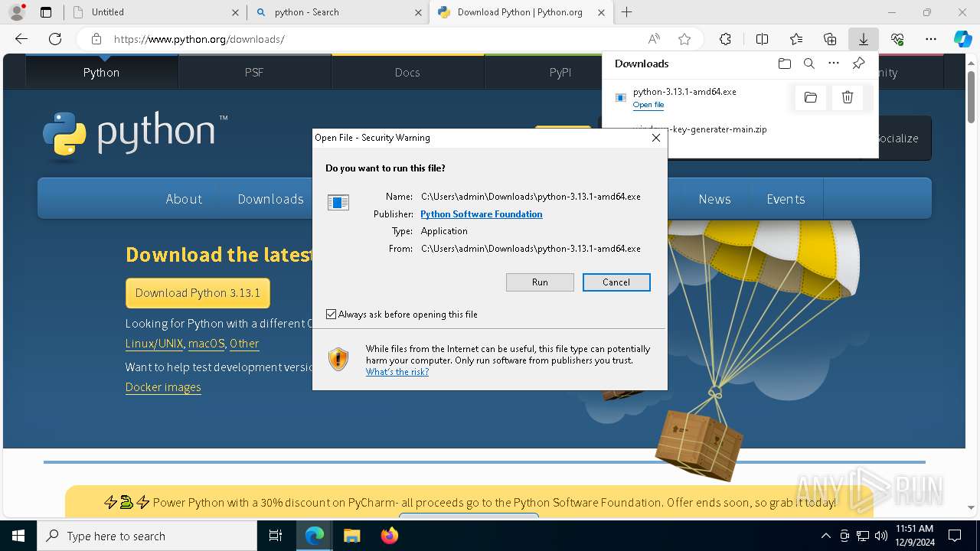The image size is (980, 551).
Task: Open Task View on the taskbar
Action: point(276,536)
